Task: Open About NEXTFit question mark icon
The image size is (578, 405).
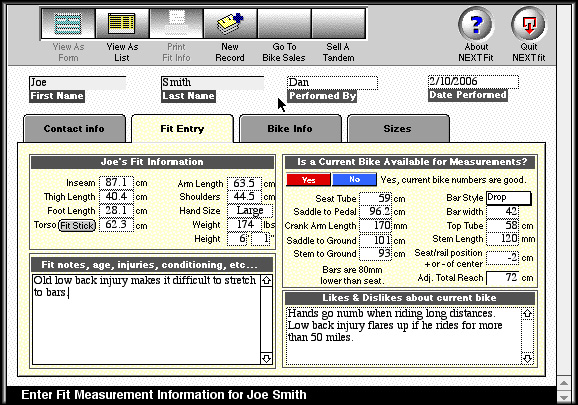Action: [x=476, y=24]
